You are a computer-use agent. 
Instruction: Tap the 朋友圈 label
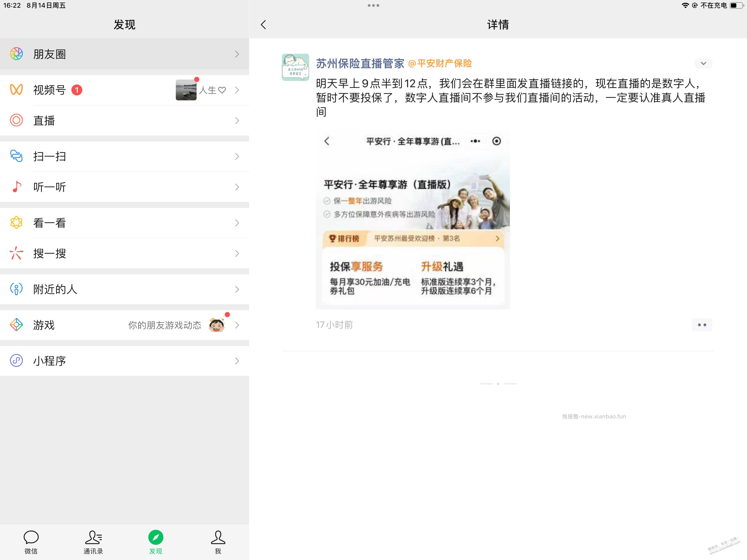tap(50, 54)
